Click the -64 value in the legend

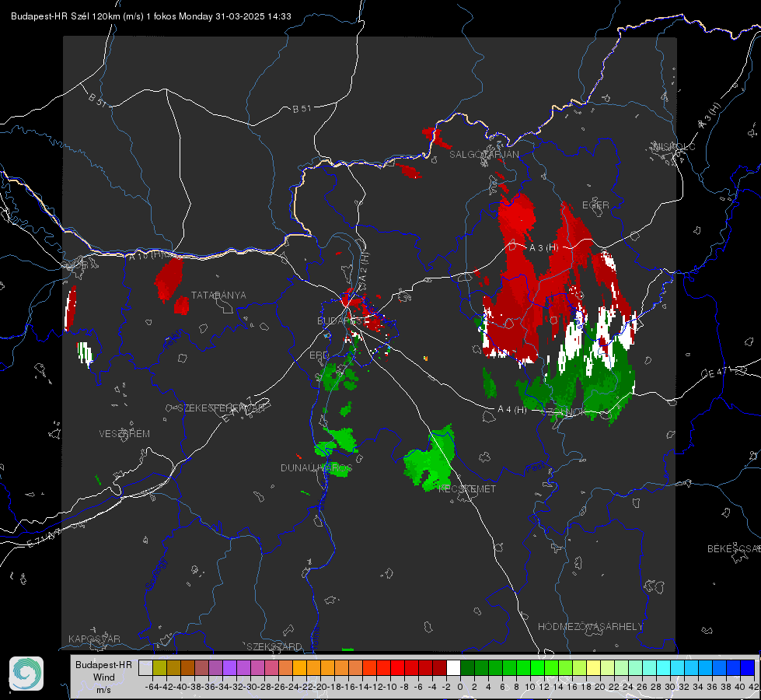pyautogui.click(x=152, y=687)
